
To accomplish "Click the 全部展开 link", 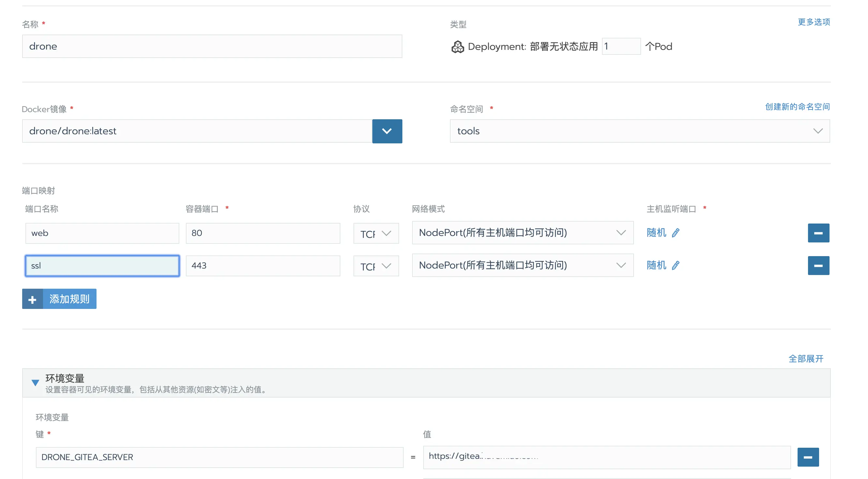I will point(806,359).
